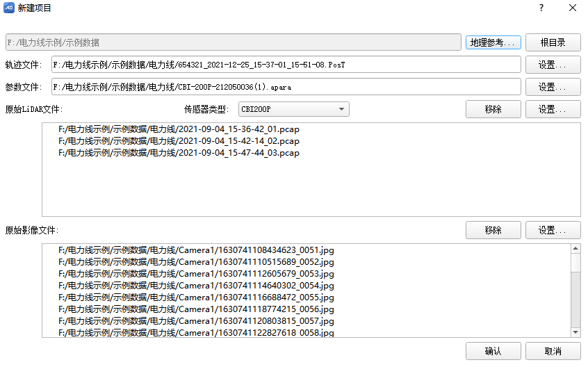Select image 1630741108434623_0051.jpg

click(x=196, y=250)
